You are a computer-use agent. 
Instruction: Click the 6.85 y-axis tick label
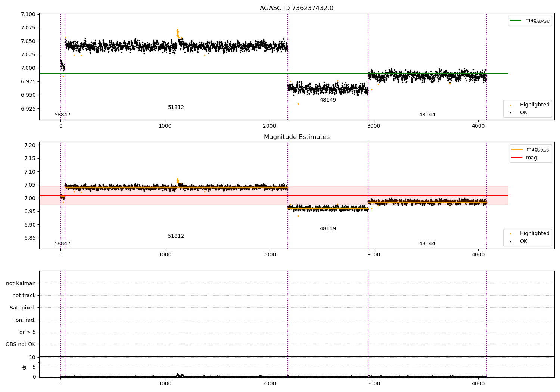(29, 238)
